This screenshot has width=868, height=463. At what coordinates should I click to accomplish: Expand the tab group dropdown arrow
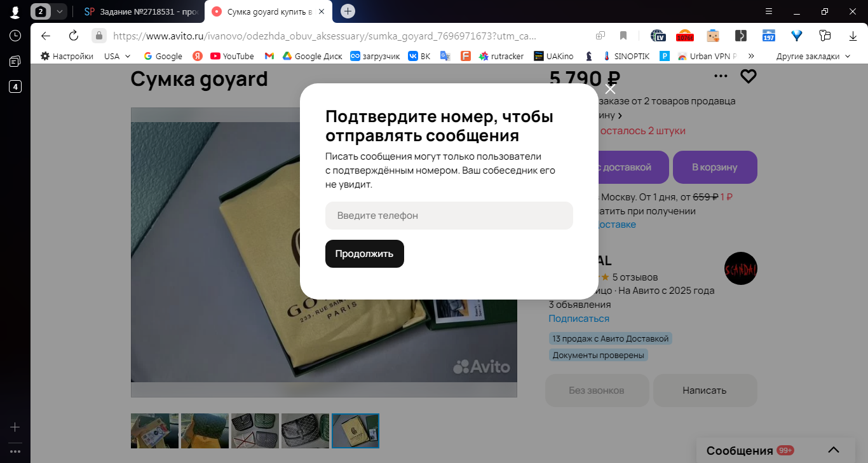point(59,11)
